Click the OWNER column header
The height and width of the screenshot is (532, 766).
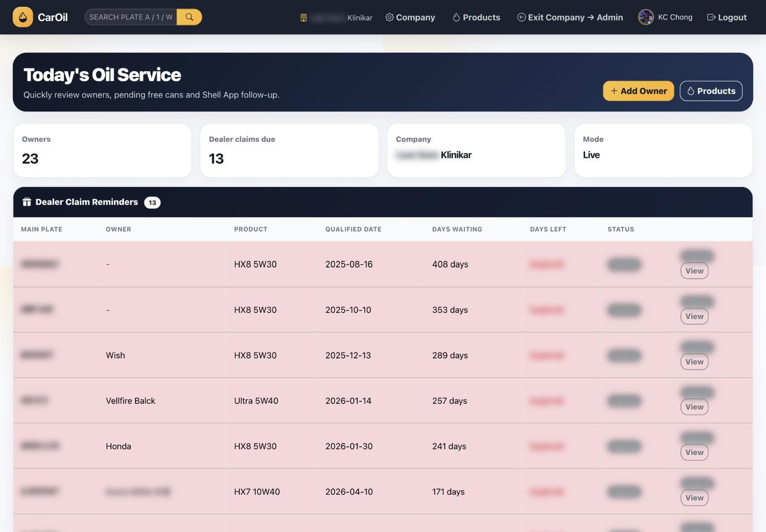tap(118, 229)
